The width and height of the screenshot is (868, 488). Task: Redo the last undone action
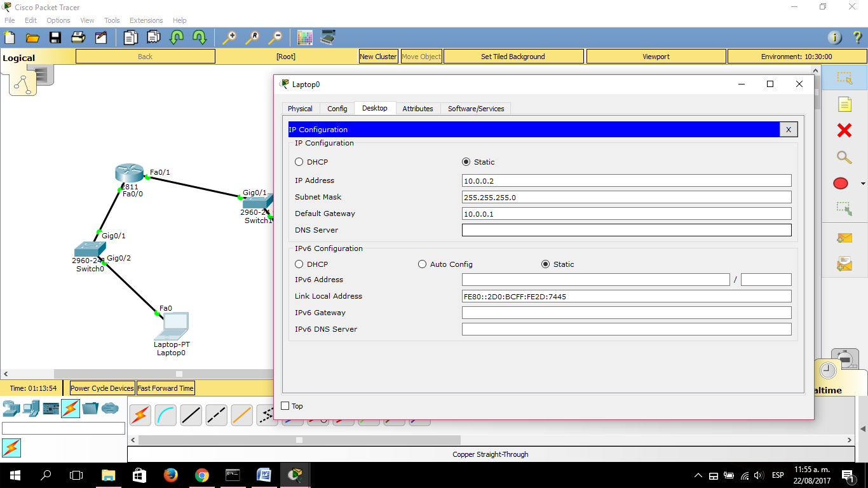tap(200, 37)
